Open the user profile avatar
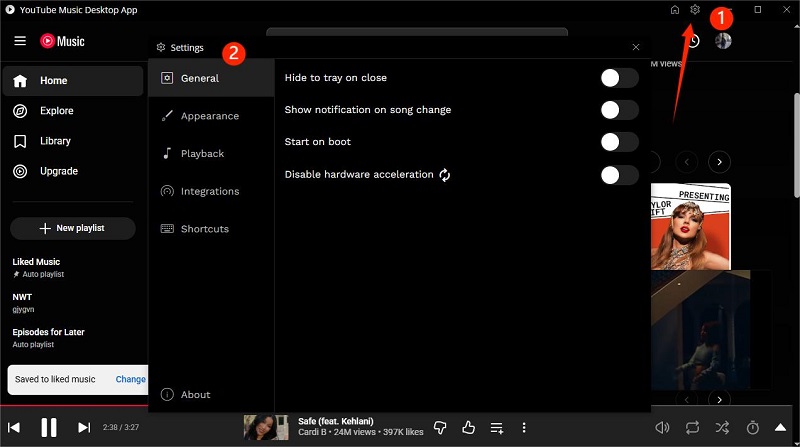Screen dimensions: 800x447 (x=723, y=41)
